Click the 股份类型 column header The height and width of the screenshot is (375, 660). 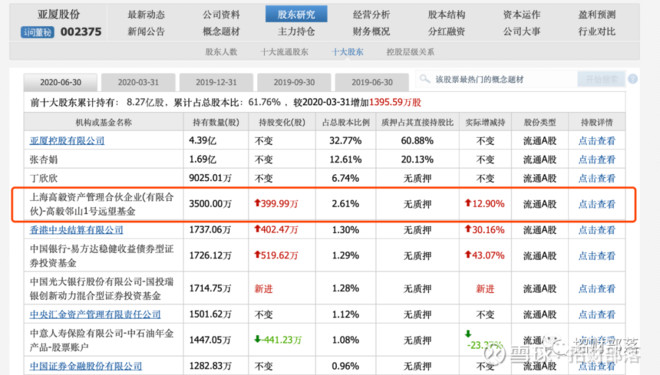pyautogui.click(x=540, y=122)
